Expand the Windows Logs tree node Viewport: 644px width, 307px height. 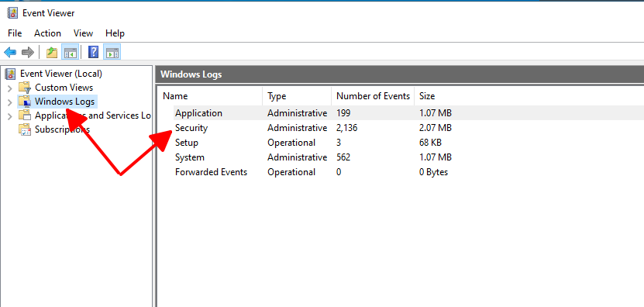click(10, 102)
